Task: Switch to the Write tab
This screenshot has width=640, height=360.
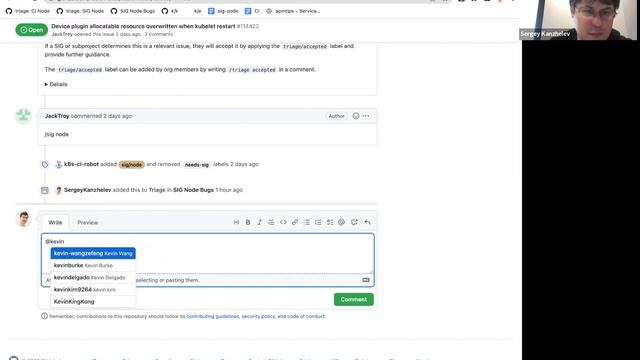Action: [x=55, y=222]
